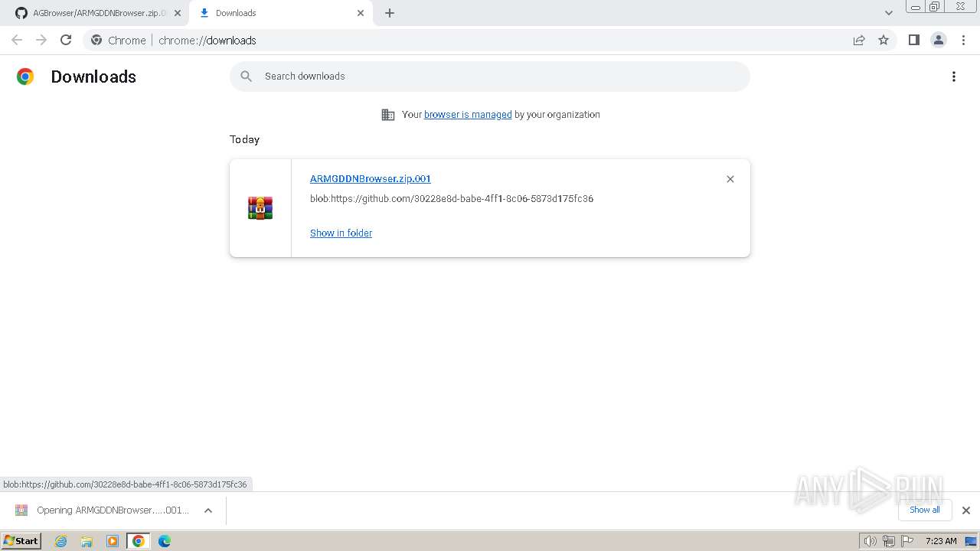Go forward to next page
Image resolution: width=980 pixels, height=551 pixels.
41,40
